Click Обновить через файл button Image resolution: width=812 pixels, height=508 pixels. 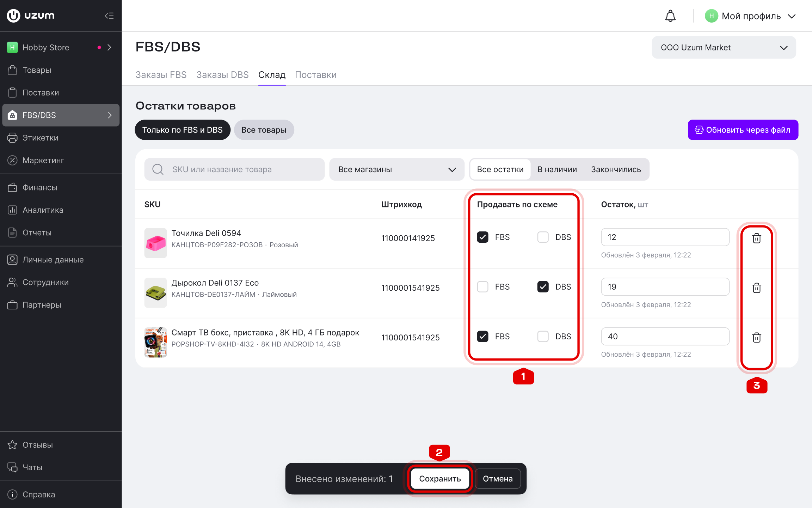point(743,130)
